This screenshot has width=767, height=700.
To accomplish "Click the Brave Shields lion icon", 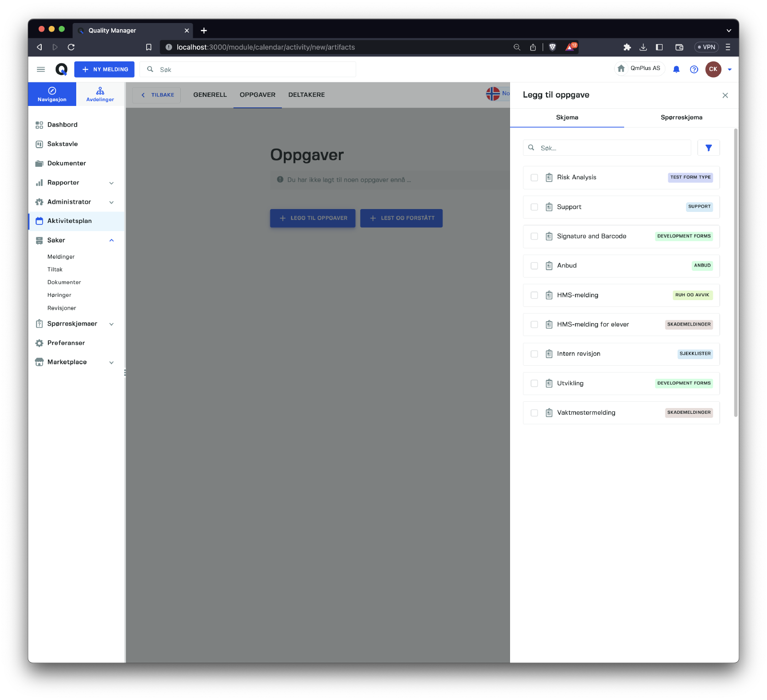I will pyautogui.click(x=552, y=47).
